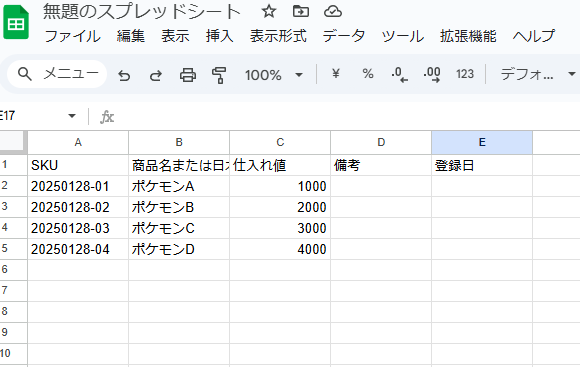This screenshot has width=580, height=367.
Task: Apply yen currency format
Action: 335,74
